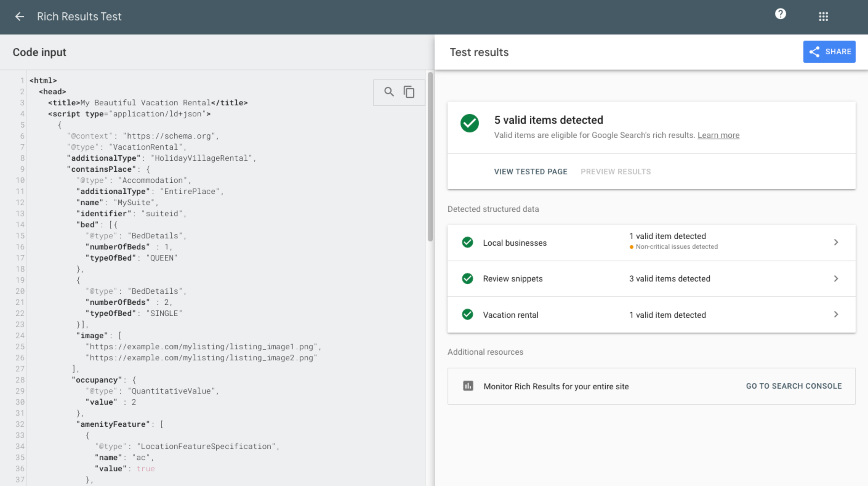Screen dimensions: 868x486
Task: Click Go To Search Console button
Action: (794, 386)
